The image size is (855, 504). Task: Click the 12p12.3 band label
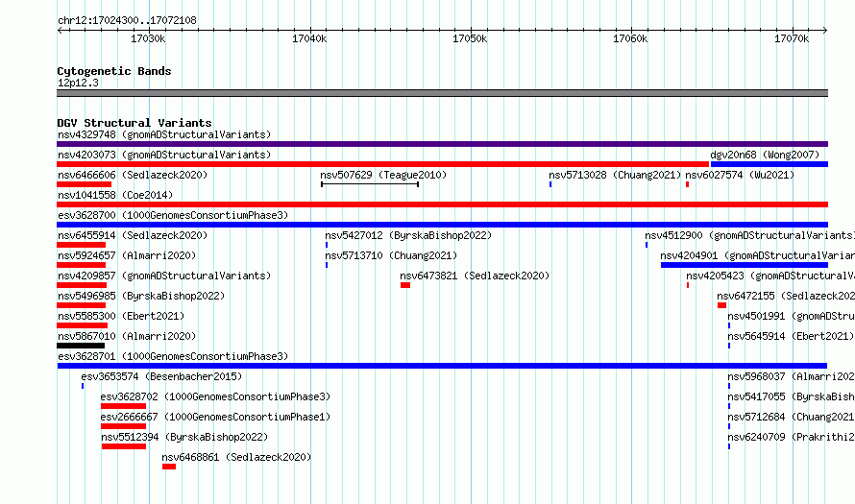[78, 83]
